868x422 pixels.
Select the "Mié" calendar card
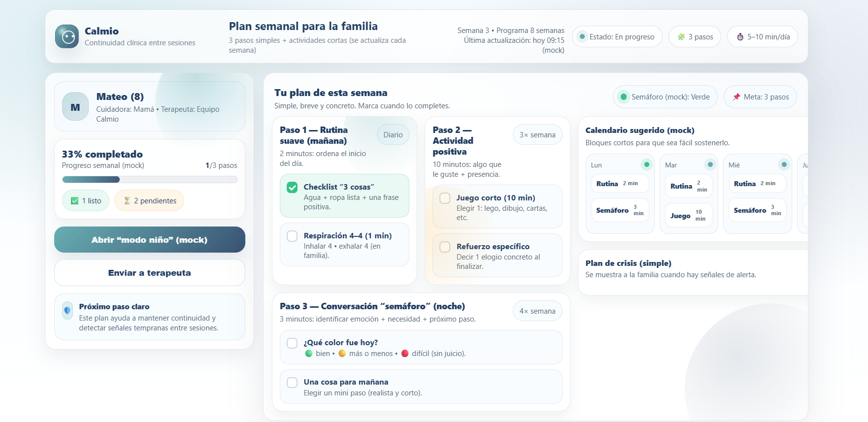(x=757, y=194)
